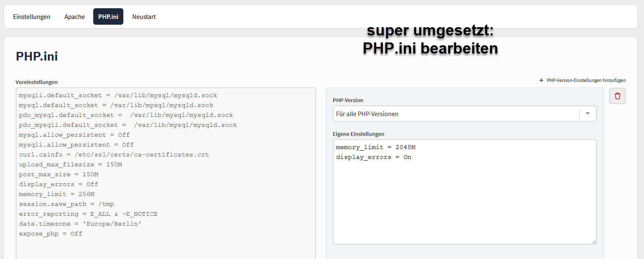The width and height of the screenshot is (644, 259).
Task: Click line mysql.default_socket in Voreinstellungen
Action: click(x=116, y=105)
